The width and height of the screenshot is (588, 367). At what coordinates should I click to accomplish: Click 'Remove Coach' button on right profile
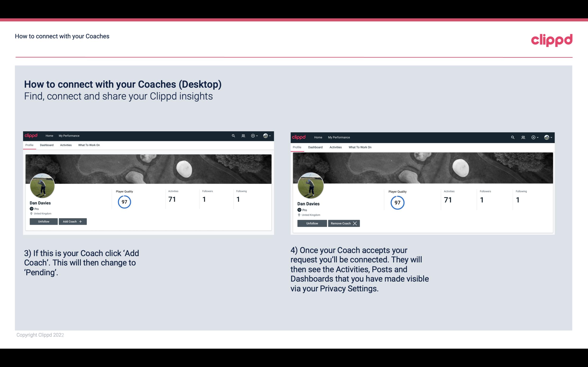point(344,223)
